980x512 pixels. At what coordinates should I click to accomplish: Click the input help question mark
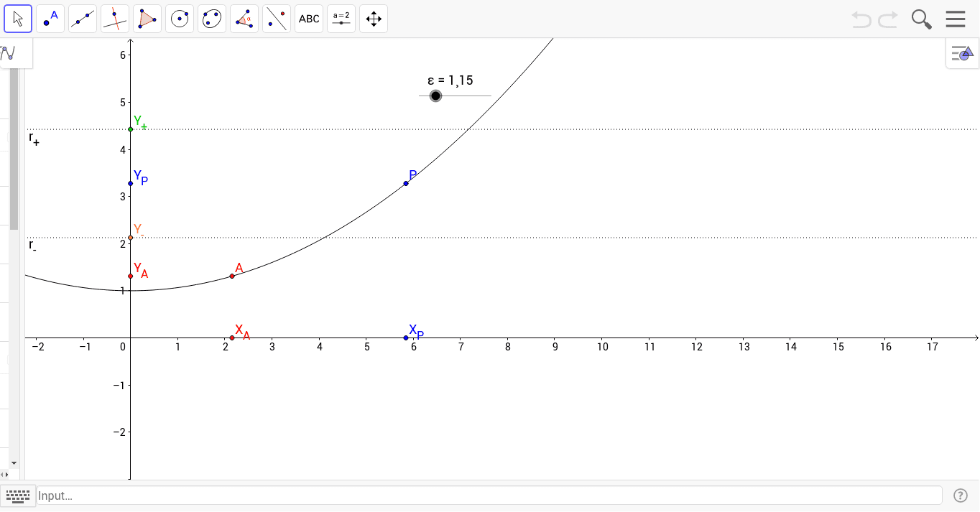pos(961,495)
